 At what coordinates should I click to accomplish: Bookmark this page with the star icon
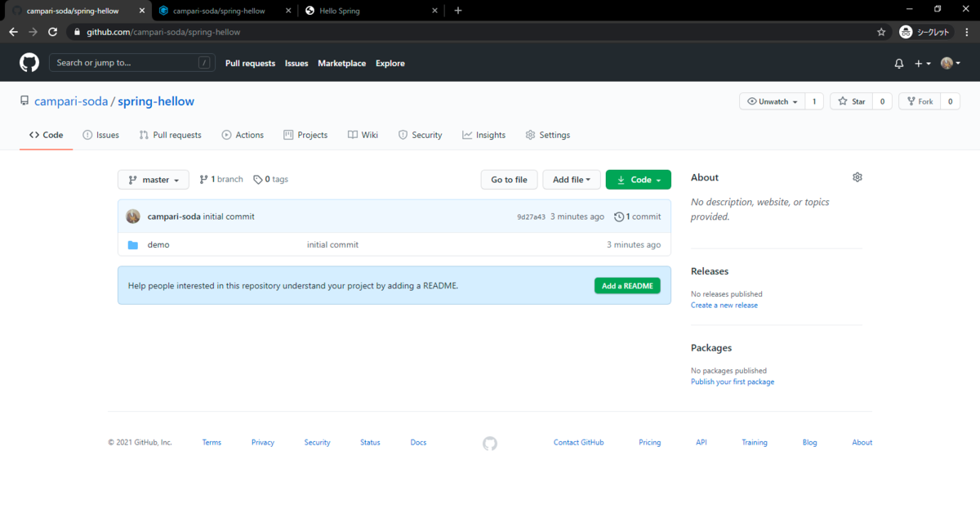pyautogui.click(x=881, y=32)
